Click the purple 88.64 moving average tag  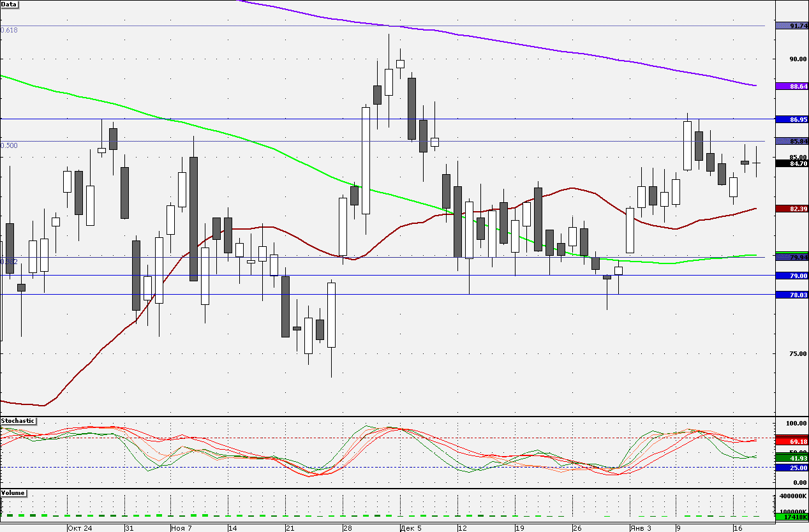790,86
